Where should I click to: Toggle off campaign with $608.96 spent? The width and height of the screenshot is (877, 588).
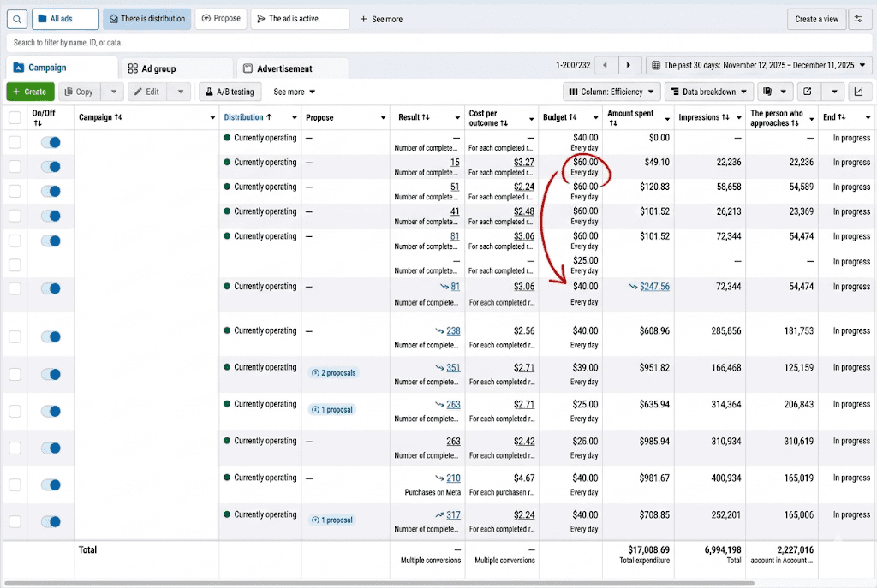click(x=51, y=336)
